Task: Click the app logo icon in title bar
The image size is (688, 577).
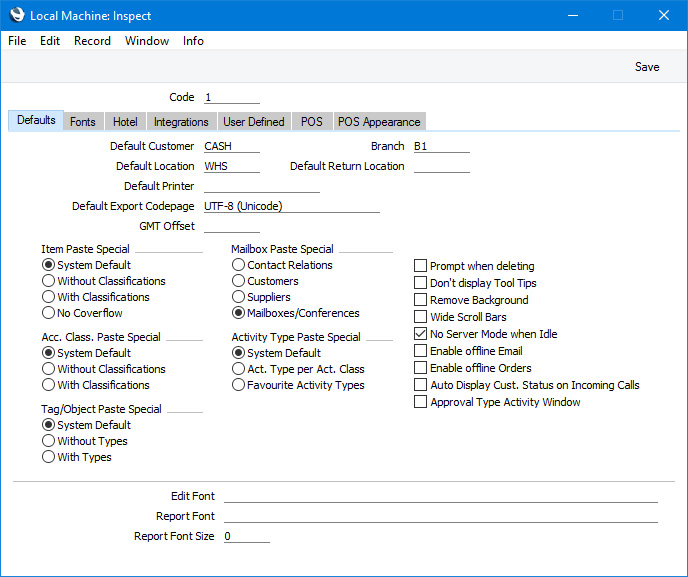Action: (x=17, y=15)
